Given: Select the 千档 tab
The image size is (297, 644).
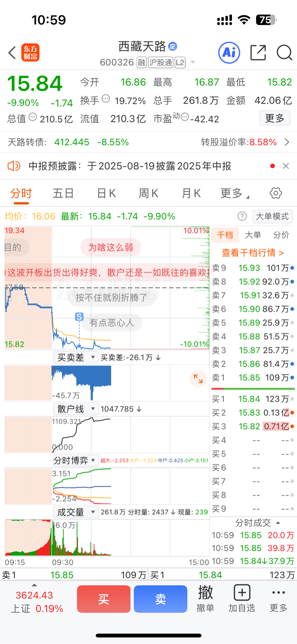Looking at the screenshot, I should pos(225,235).
